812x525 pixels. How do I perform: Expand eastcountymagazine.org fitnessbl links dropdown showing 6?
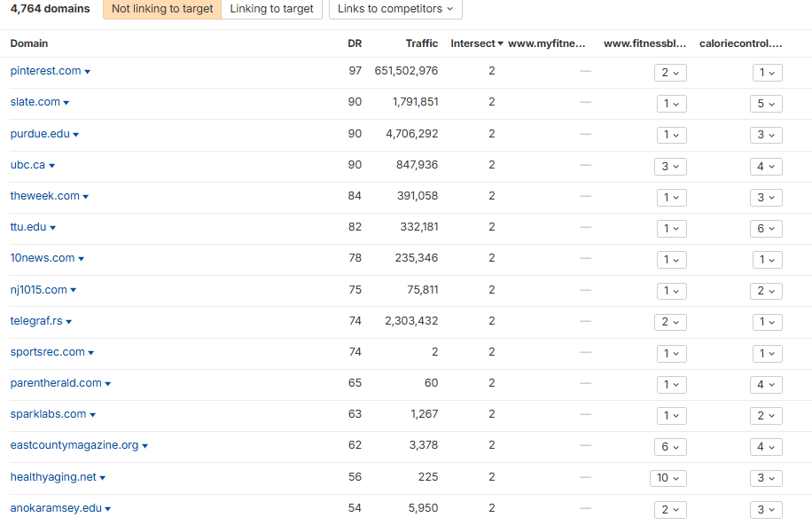tap(671, 447)
